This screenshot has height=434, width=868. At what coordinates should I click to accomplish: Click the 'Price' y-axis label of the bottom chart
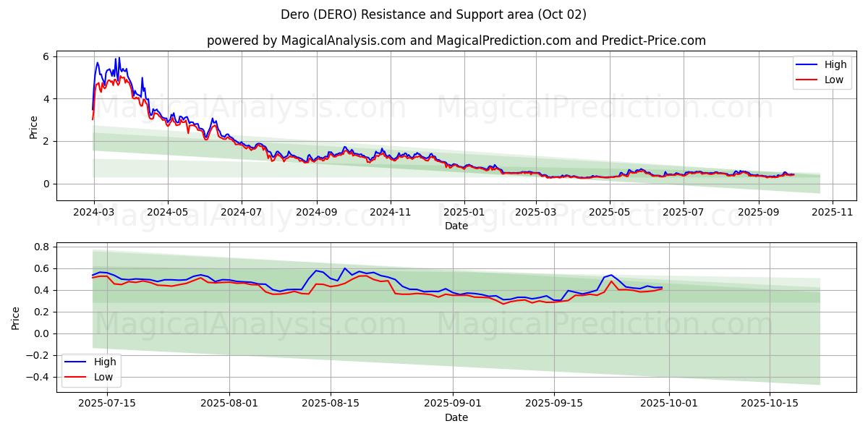point(16,318)
